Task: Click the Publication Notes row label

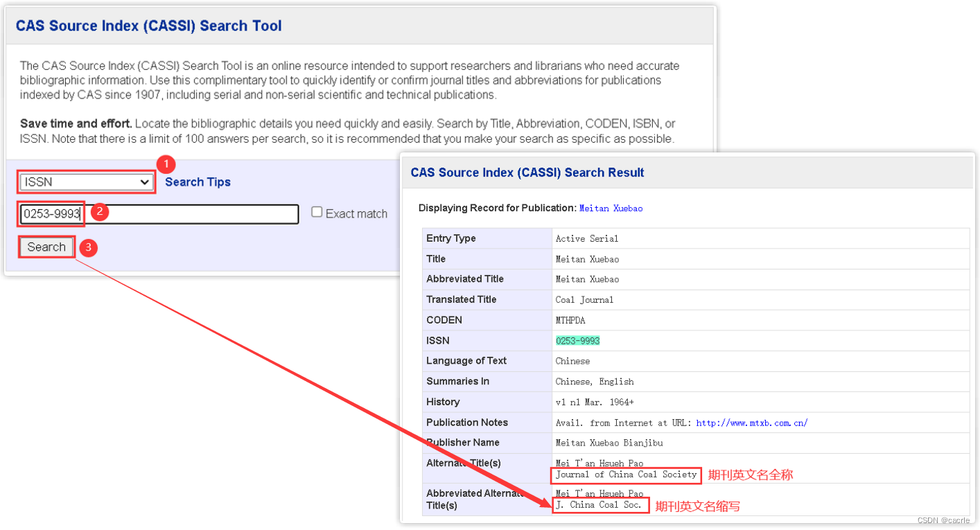Action: [467, 422]
